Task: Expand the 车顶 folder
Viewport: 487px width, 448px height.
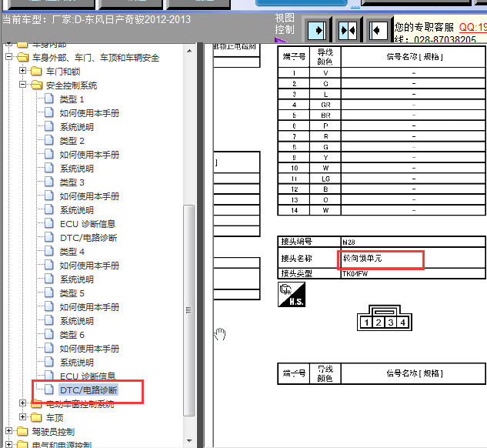Action: 22,417
